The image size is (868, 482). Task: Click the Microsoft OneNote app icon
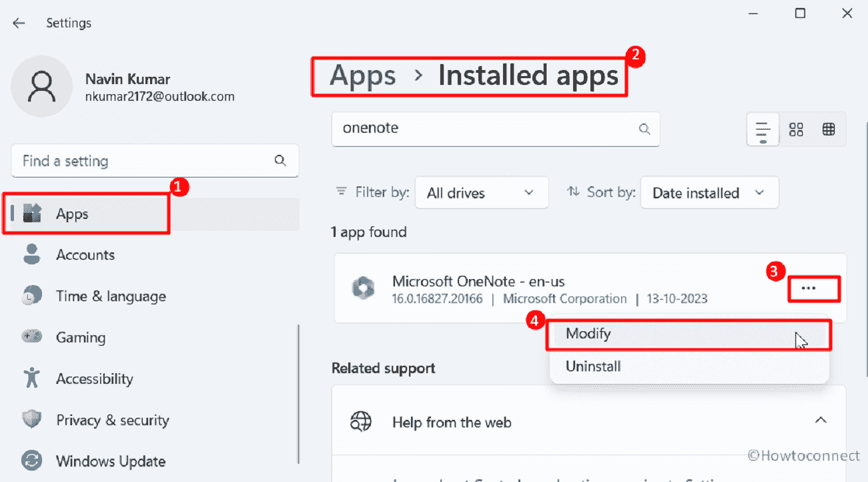pos(364,288)
